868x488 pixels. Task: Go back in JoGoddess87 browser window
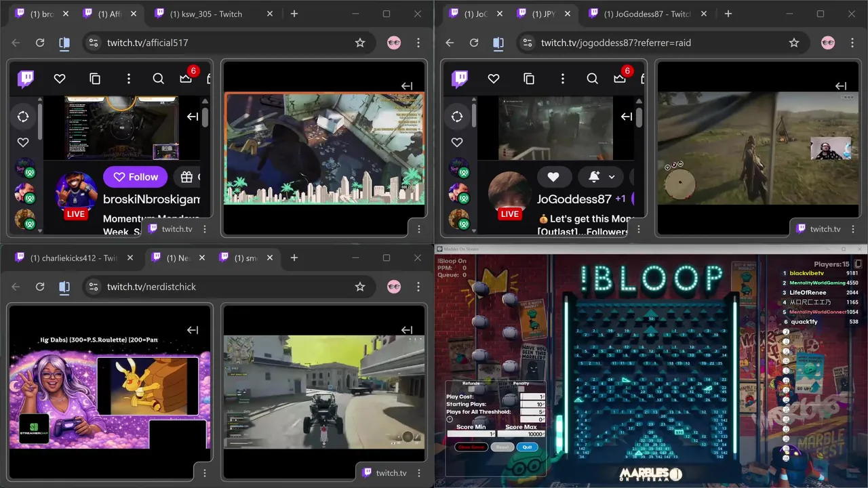[450, 43]
